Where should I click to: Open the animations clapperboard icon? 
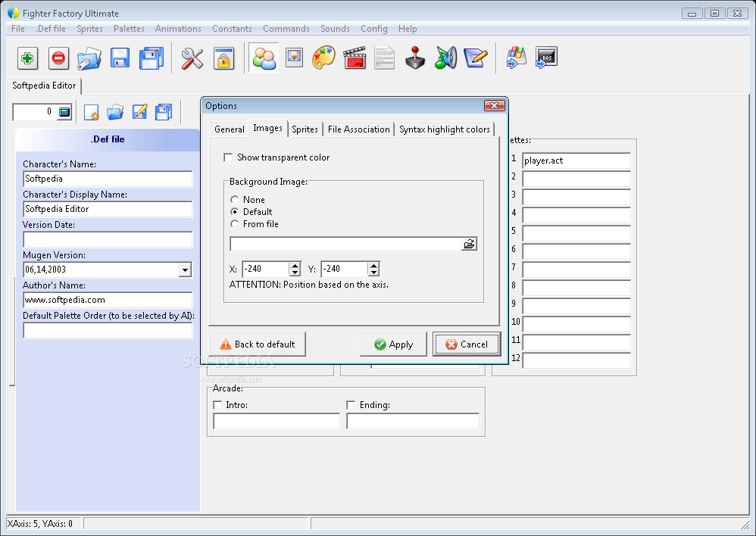[x=355, y=58]
